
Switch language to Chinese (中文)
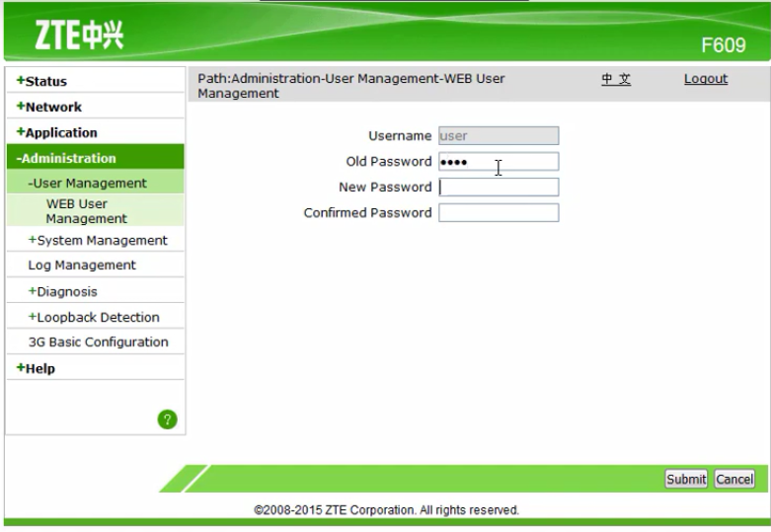coord(616,79)
